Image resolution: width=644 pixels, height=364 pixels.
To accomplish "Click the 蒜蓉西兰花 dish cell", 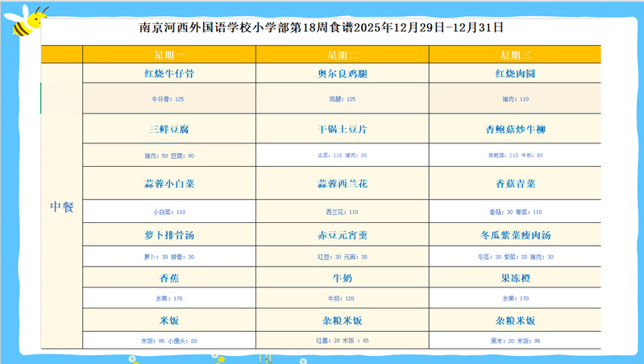I will click(343, 184).
